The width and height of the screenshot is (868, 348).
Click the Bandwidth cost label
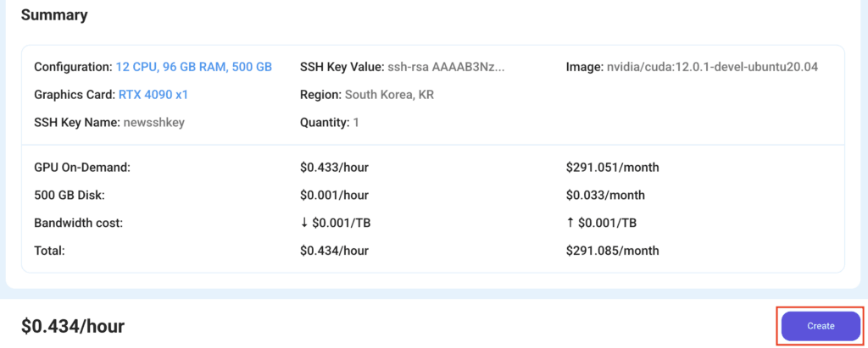[x=78, y=223]
